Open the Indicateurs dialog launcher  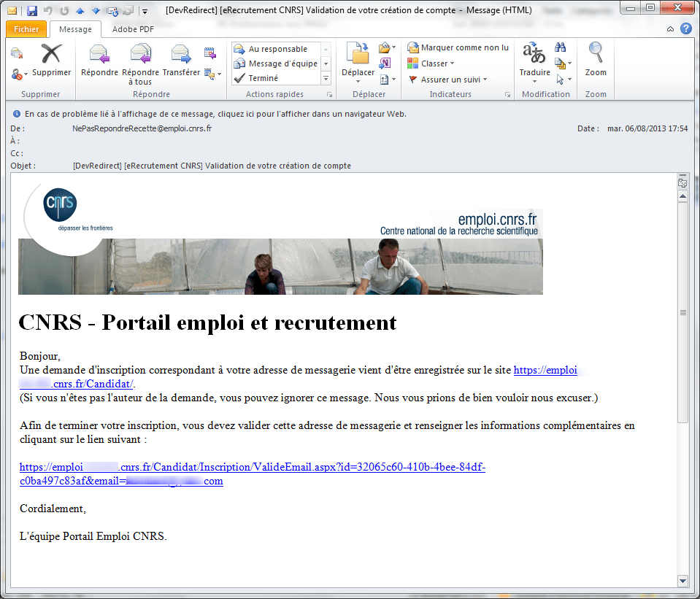507,95
